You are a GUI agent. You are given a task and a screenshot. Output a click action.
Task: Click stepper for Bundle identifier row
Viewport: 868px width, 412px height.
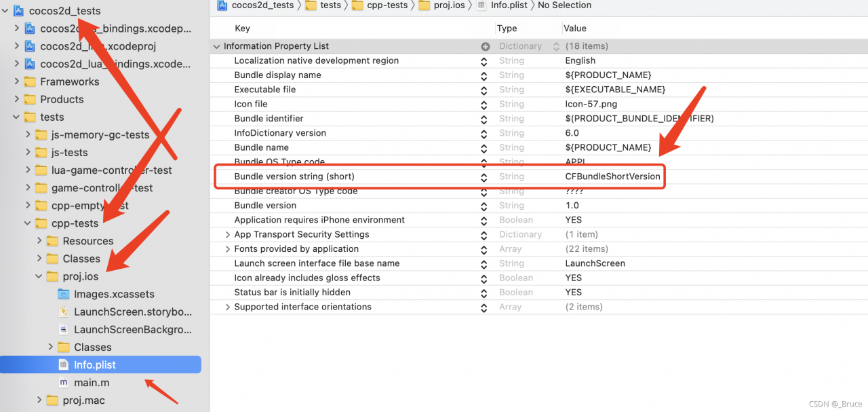coord(484,119)
